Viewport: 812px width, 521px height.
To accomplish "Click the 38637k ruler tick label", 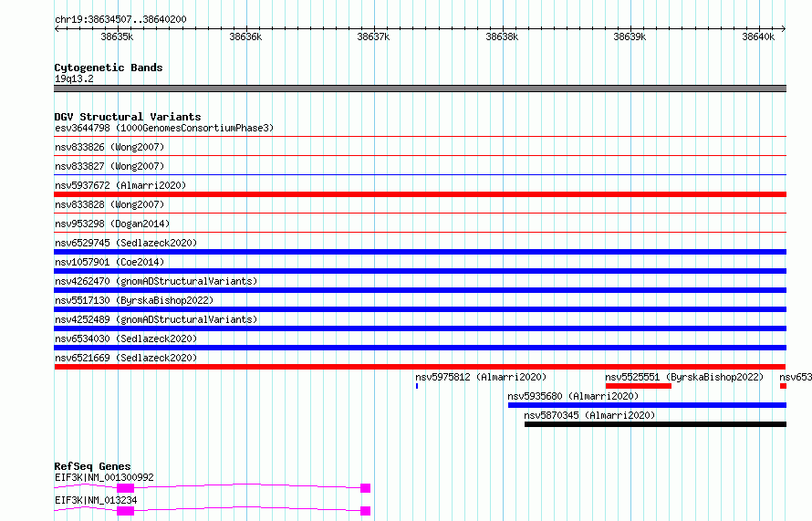I will 373,36.
